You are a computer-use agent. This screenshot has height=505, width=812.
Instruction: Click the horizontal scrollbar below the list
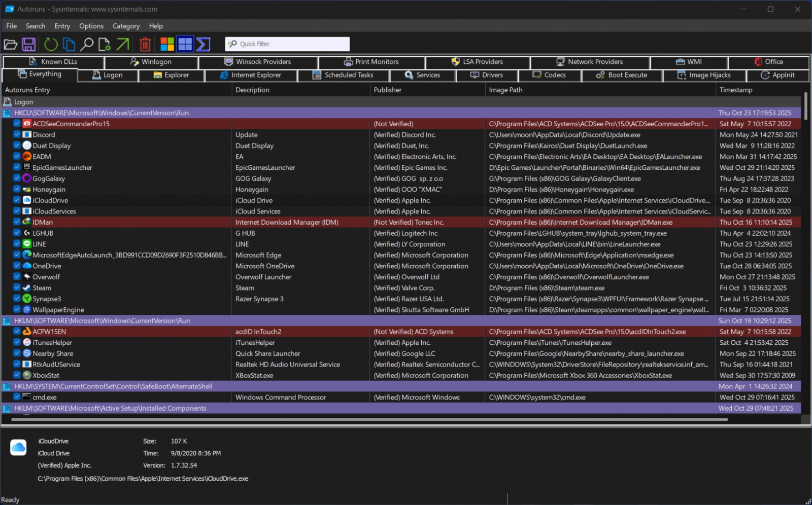[x=369, y=419]
